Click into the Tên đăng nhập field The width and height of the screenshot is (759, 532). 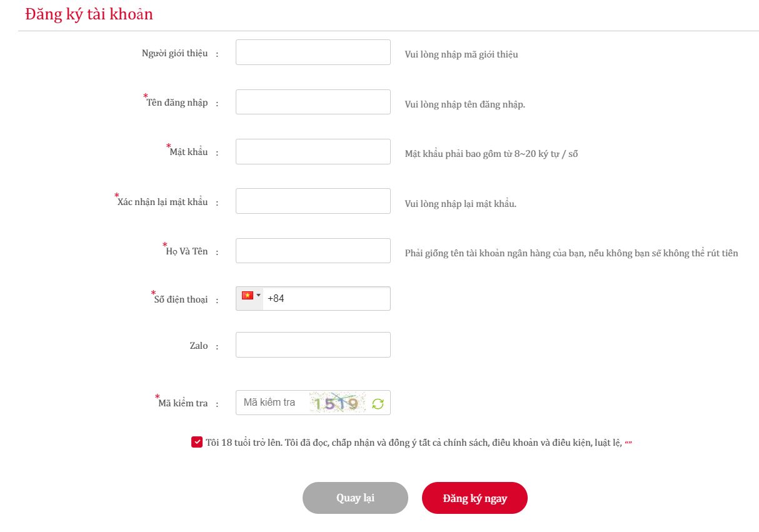(313, 102)
